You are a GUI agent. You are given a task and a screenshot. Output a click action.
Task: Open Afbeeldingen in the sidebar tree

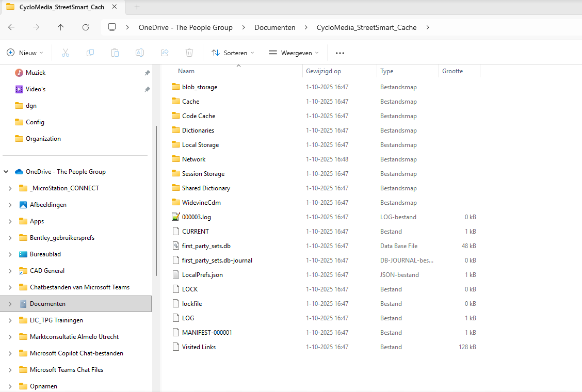48,205
